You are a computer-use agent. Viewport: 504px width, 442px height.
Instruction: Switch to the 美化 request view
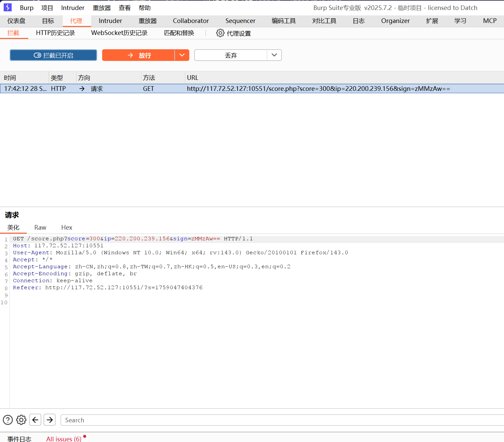(x=13, y=227)
